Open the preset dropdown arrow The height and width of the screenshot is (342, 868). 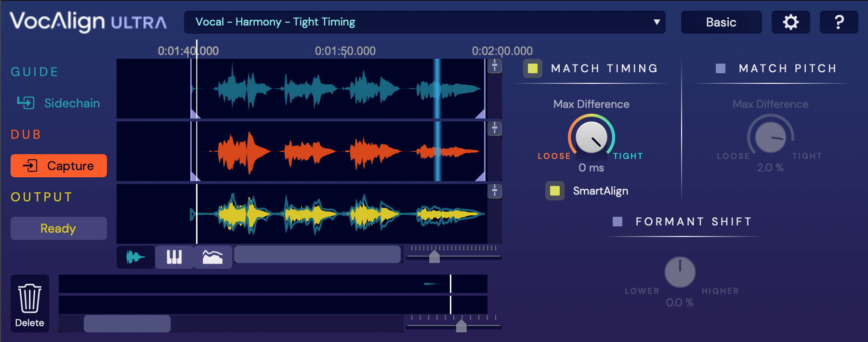[657, 22]
